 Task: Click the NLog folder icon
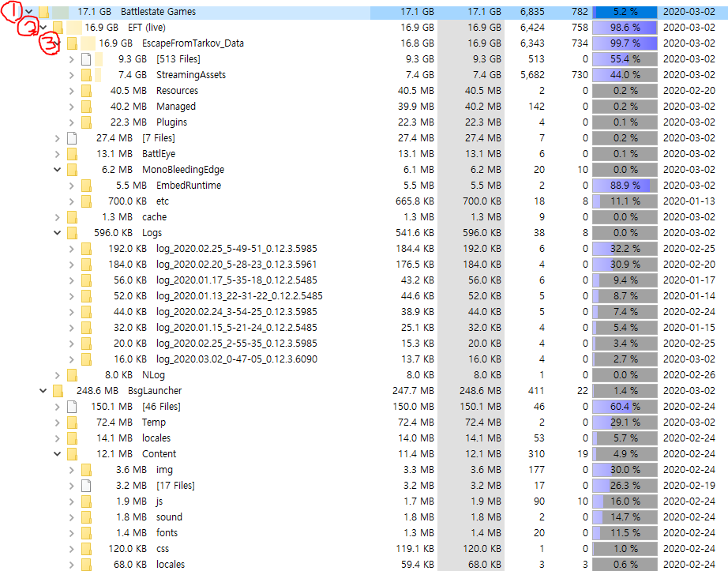click(72, 374)
